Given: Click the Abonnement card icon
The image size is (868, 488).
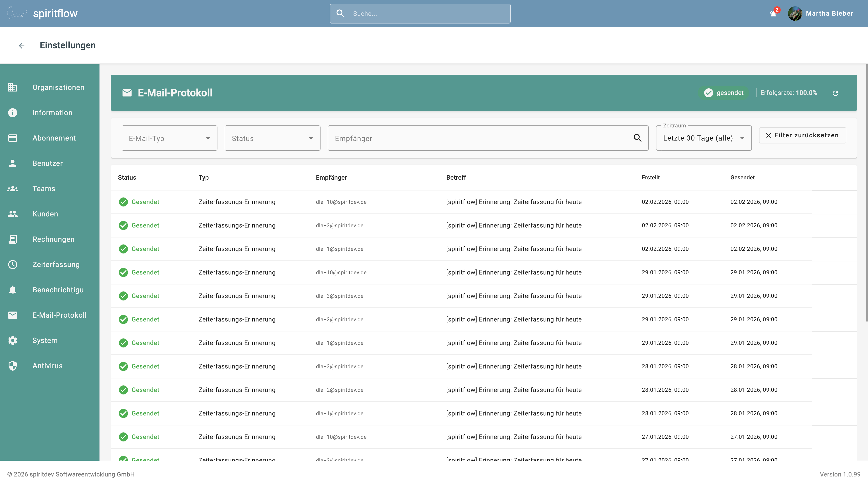Looking at the screenshot, I should point(13,138).
